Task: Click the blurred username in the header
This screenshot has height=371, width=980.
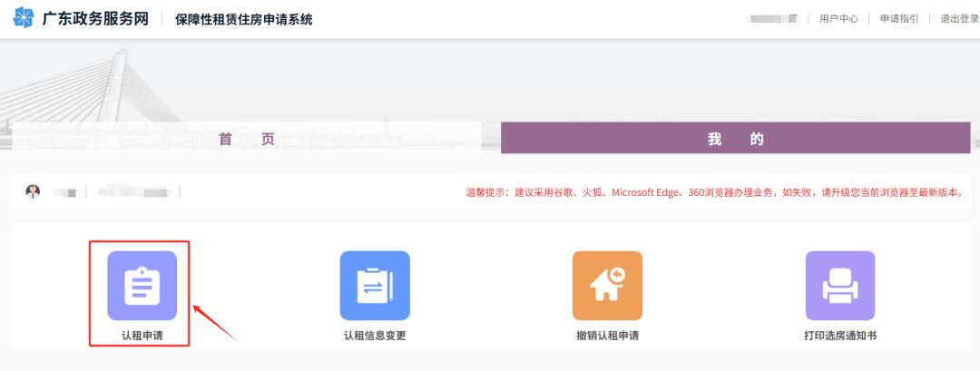Action: 775,19
